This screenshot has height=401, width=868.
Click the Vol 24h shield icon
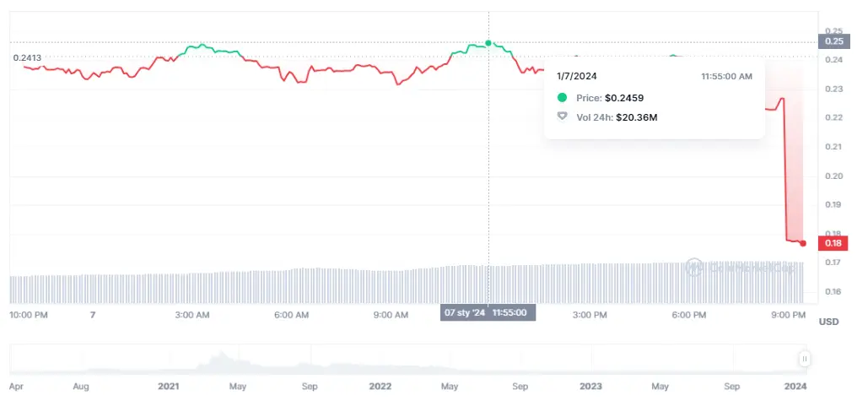563,117
